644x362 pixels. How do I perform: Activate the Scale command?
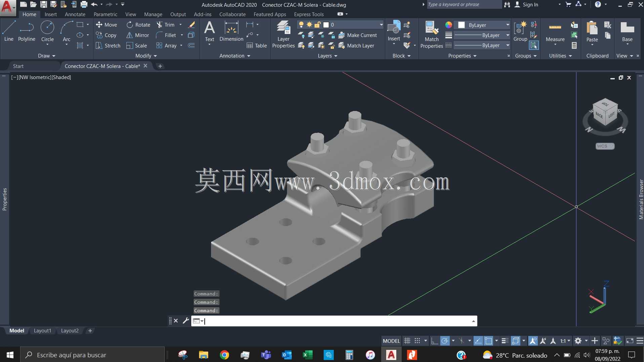tap(137, 45)
